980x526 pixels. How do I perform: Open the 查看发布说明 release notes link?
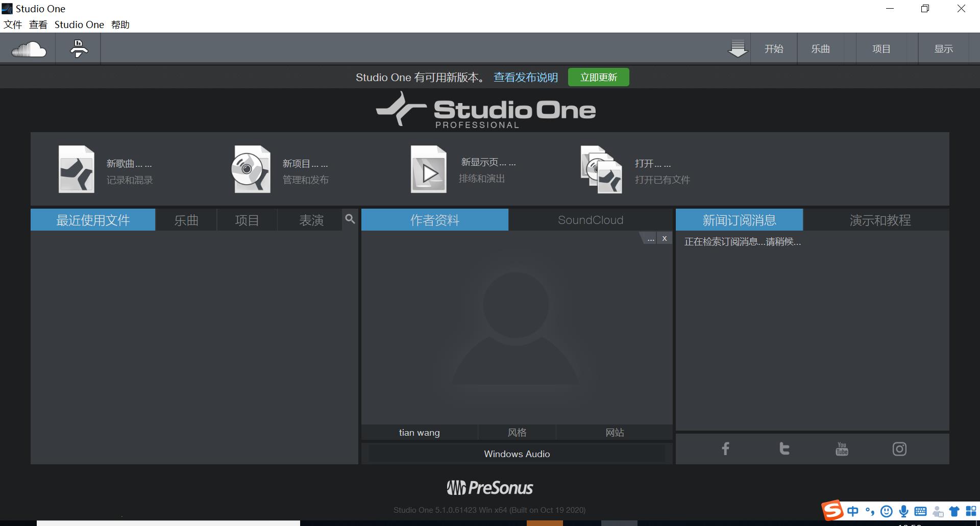pyautogui.click(x=526, y=77)
